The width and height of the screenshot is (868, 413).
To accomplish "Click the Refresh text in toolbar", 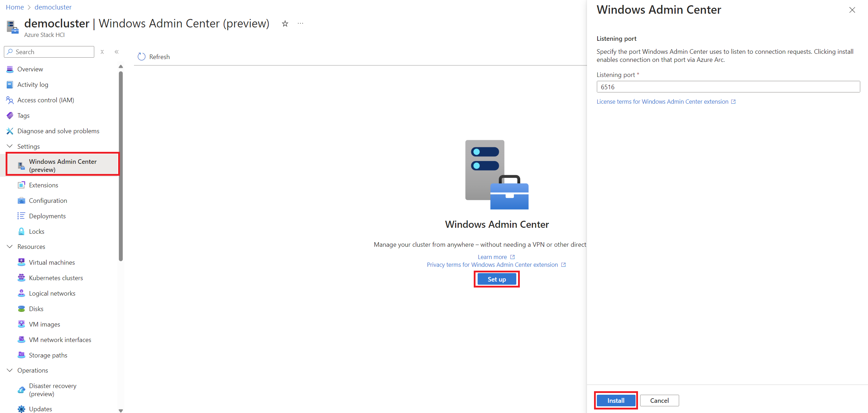I will point(159,57).
